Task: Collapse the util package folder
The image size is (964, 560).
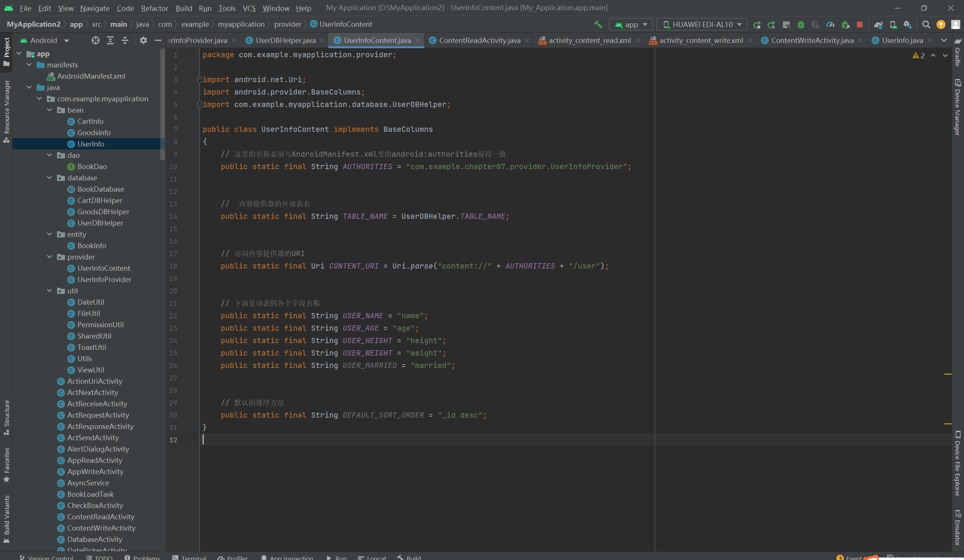Action: pyautogui.click(x=49, y=291)
